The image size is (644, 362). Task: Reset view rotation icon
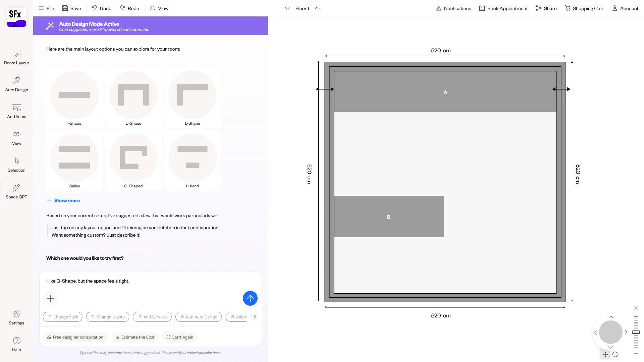tap(615, 354)
